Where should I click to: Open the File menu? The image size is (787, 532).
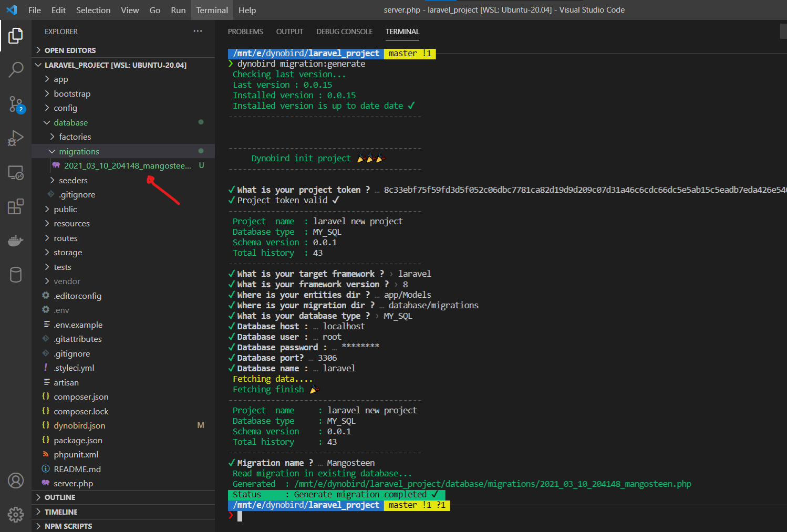(35, 10)
